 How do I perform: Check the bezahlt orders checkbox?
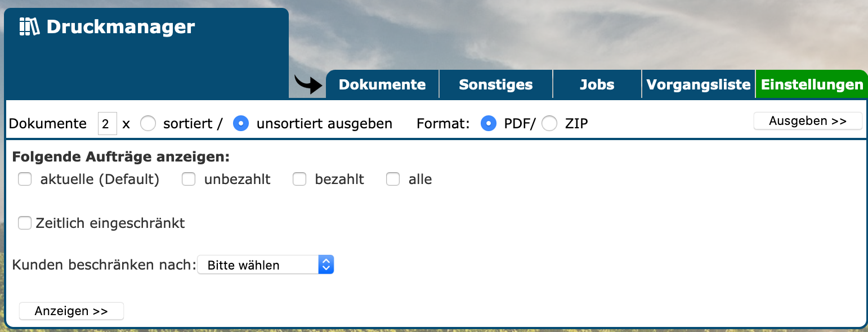pos(299,180)
